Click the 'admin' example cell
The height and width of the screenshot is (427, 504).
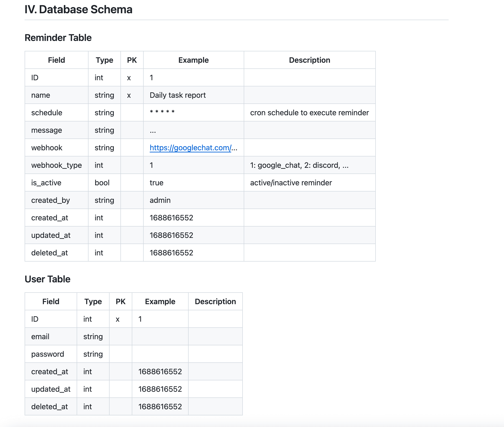point(194,200)
